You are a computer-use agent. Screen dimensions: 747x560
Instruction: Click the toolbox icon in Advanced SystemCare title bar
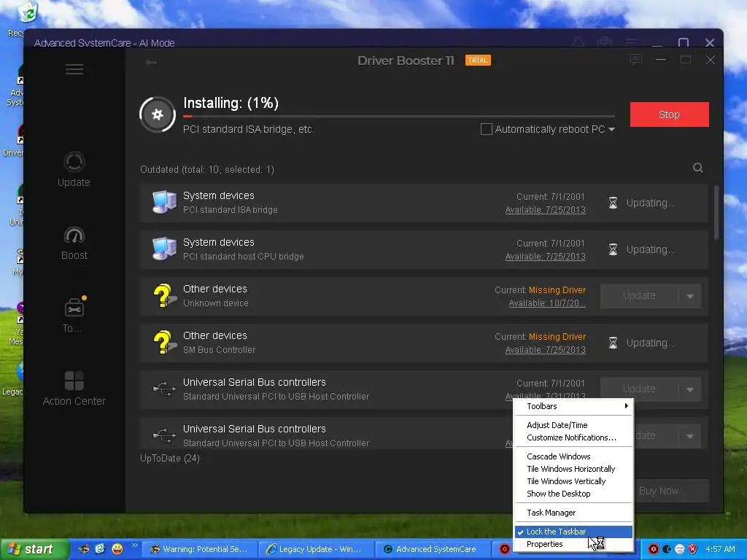(605, 42)
